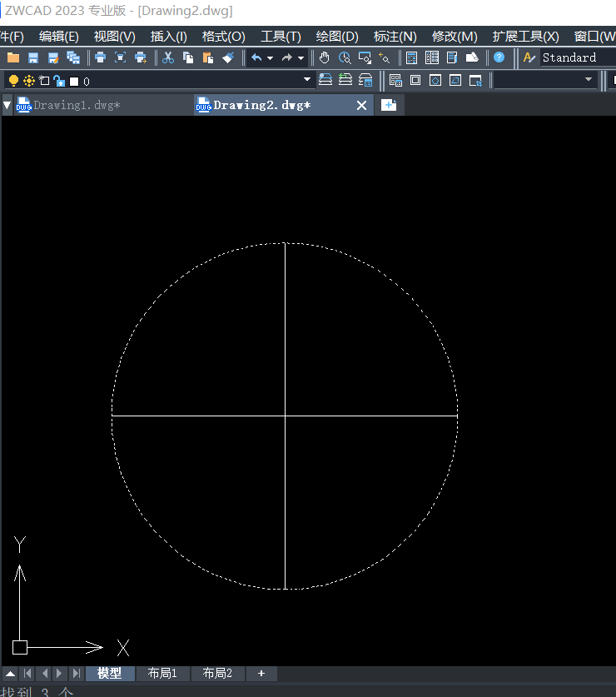Click the Layer Previous icon
Image resolution: width=616 pixels, height=697 pixels.
pyautogui.click(x=345, y=80)
